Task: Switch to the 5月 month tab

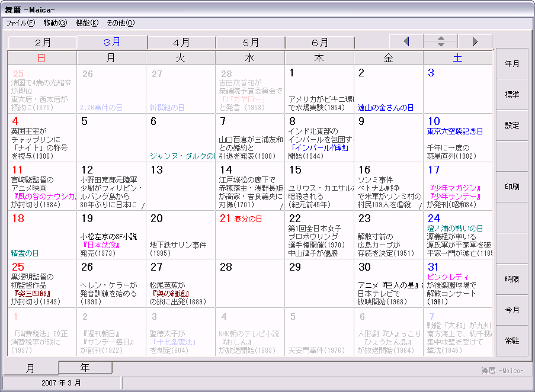Action: tap(251, 43)
